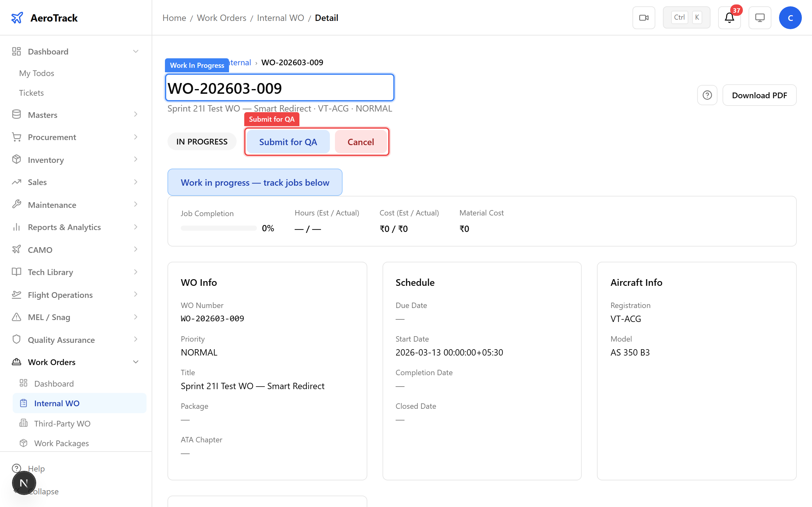Open the Ctrl K command search
Screen dimensions: 812x507
click(686, 18)
